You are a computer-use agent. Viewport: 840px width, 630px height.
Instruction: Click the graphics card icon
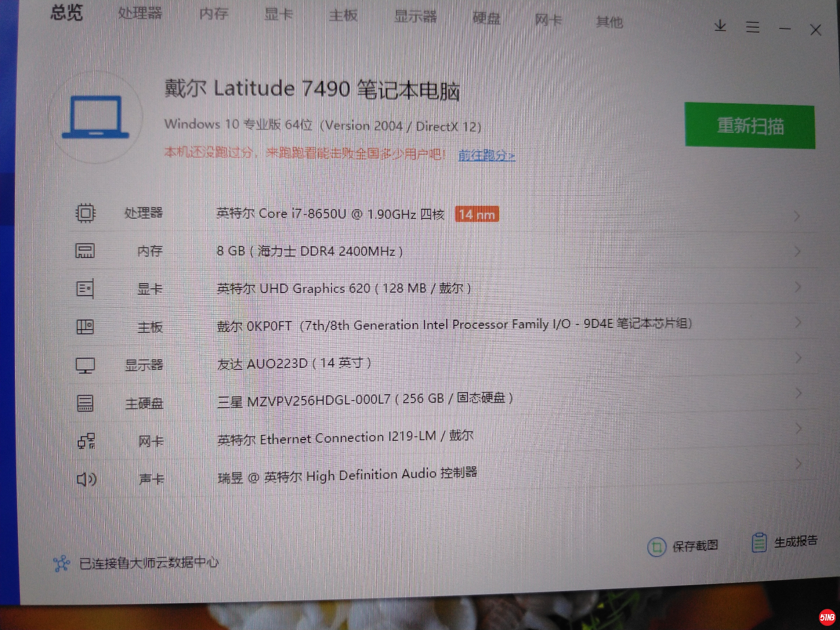pyautogui.click(x=85, y=289)
